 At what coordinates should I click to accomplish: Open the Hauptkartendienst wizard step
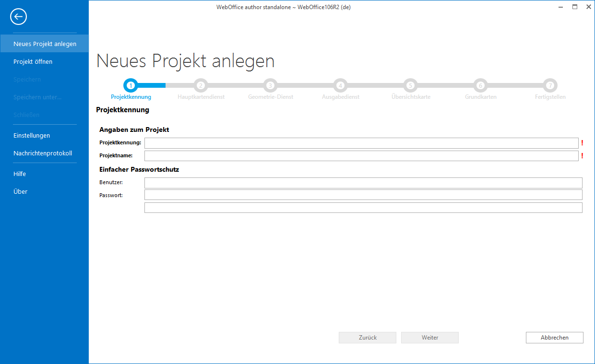[x=201, y=85]
